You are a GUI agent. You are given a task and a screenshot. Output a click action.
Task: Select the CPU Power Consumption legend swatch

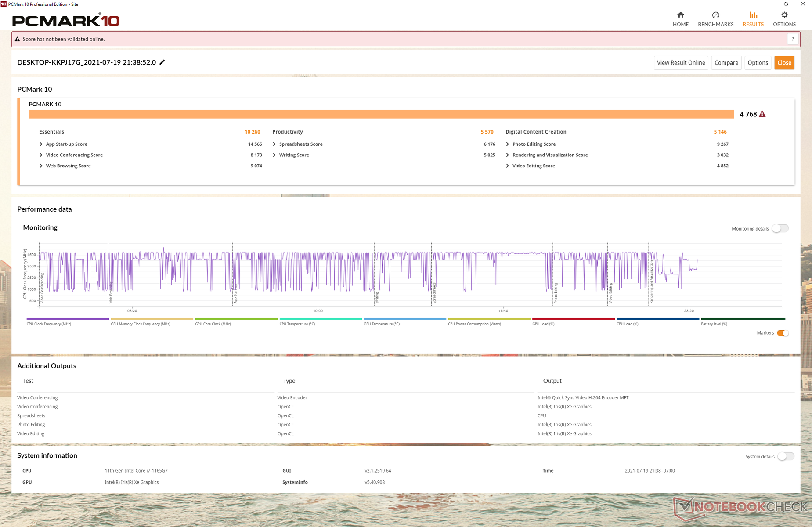489,319
